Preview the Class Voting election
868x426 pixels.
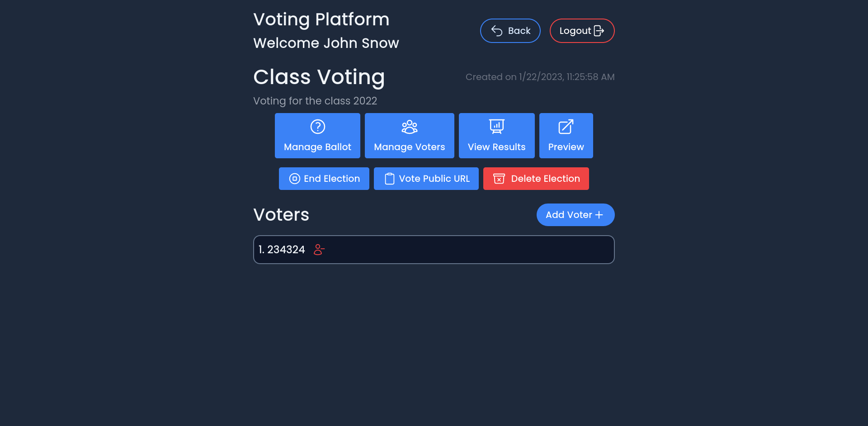click(x=566, y=136)
